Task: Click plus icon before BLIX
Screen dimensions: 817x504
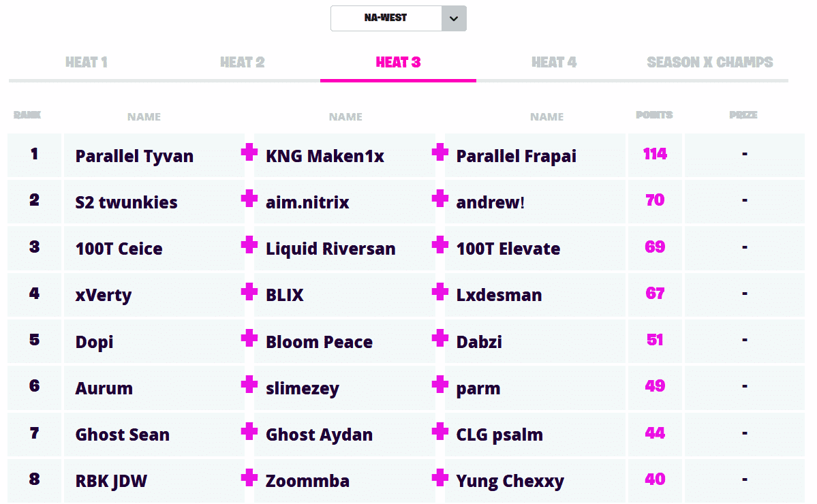Action: click(249, 292)
